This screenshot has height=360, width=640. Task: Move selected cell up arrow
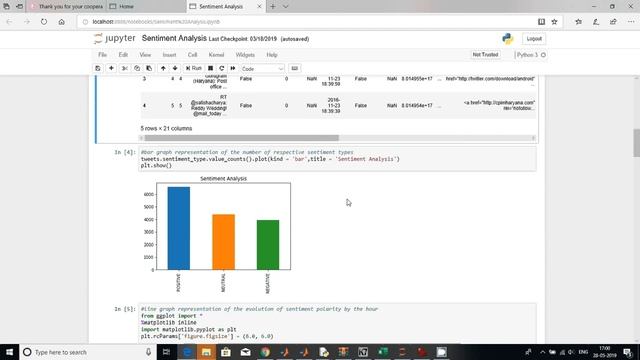click(163, 69)
